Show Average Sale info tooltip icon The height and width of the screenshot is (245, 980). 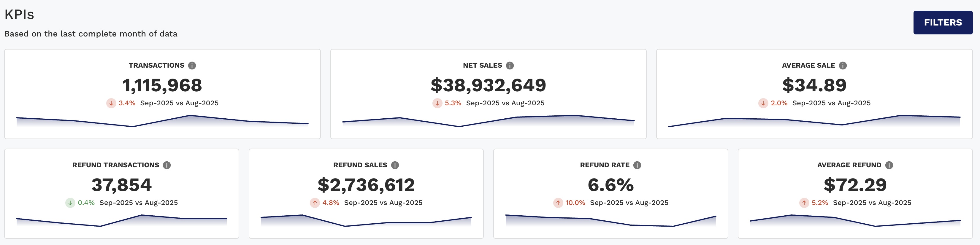[x=843, y=66]
